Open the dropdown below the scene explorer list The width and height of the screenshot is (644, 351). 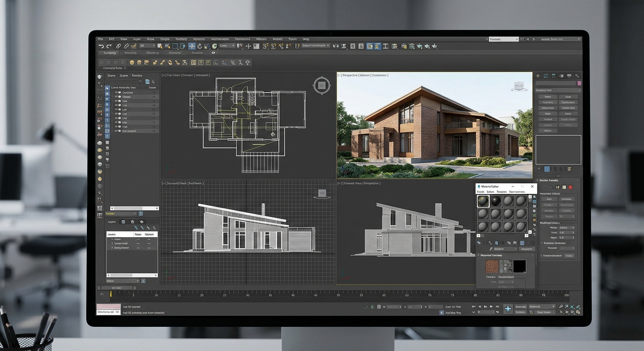(121, 213)
